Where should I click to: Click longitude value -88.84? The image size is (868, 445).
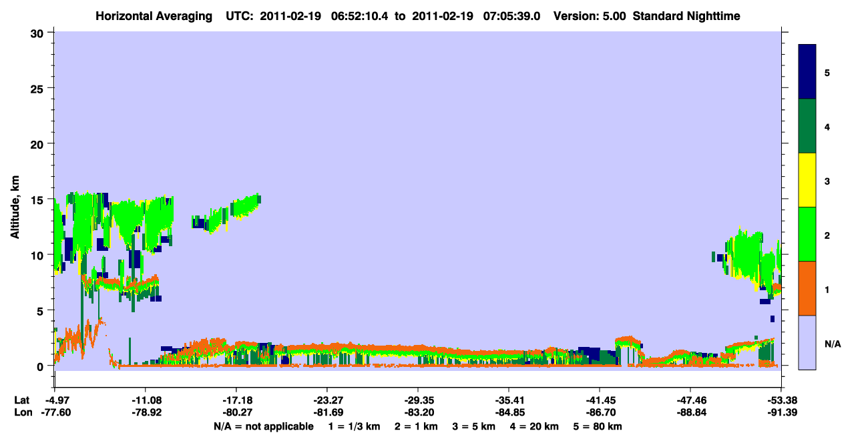click(690, 412)
